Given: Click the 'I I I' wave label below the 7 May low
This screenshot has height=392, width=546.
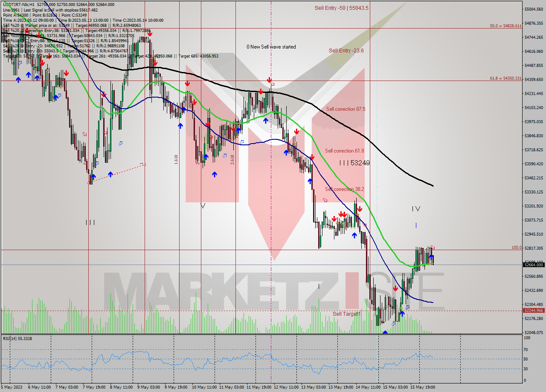Looking at the screenshot, I should (90, 222).
